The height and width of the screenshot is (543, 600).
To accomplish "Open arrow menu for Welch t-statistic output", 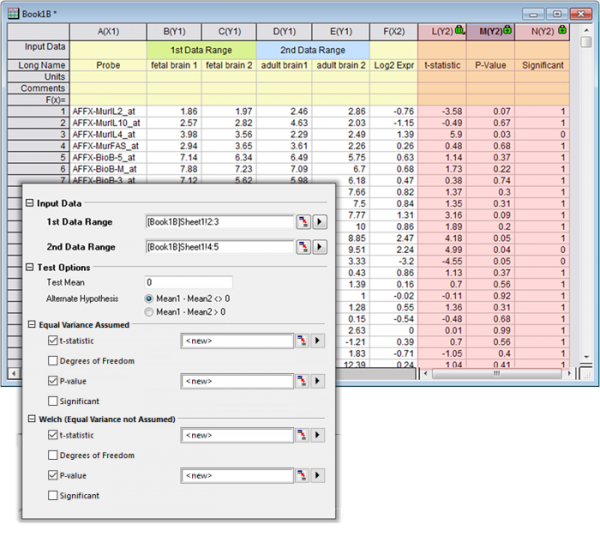I will (x=318, y=435).
